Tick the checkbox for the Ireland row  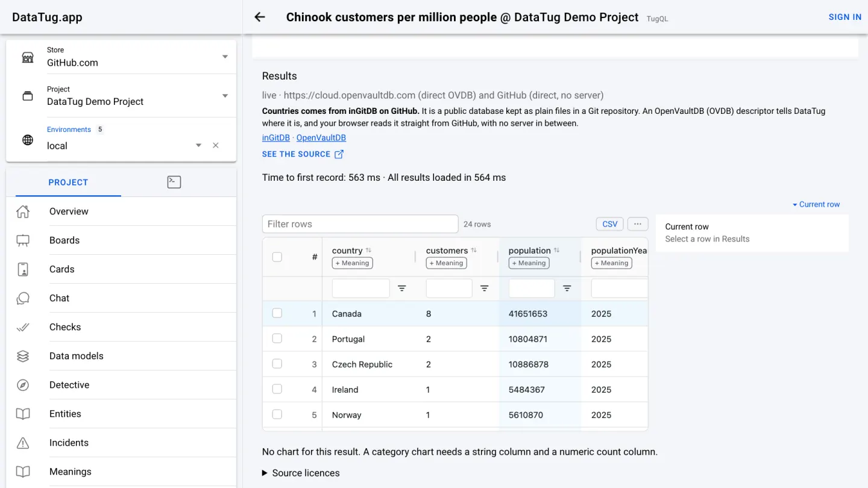coord(277,389)
